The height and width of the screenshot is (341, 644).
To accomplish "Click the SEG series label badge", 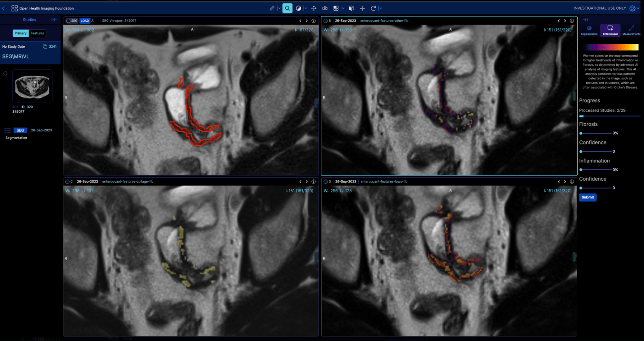I will pyautogui.click(x=20, y=130).
